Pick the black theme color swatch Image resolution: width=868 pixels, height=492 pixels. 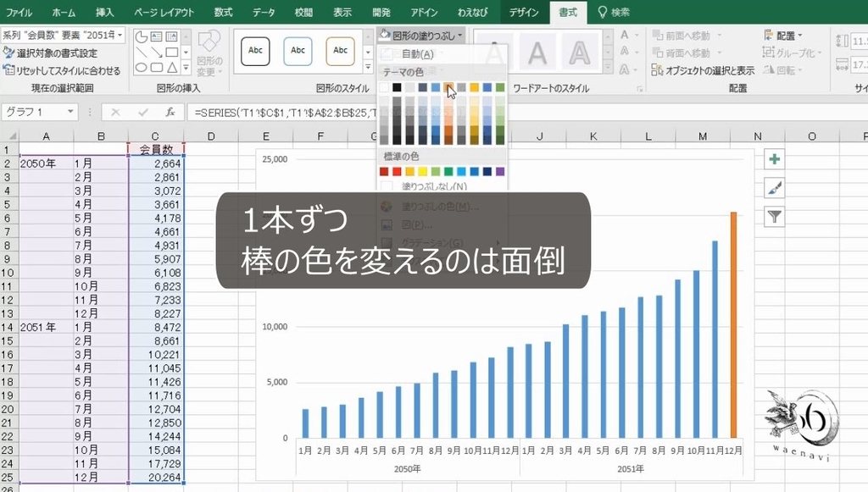pos(397,87)
